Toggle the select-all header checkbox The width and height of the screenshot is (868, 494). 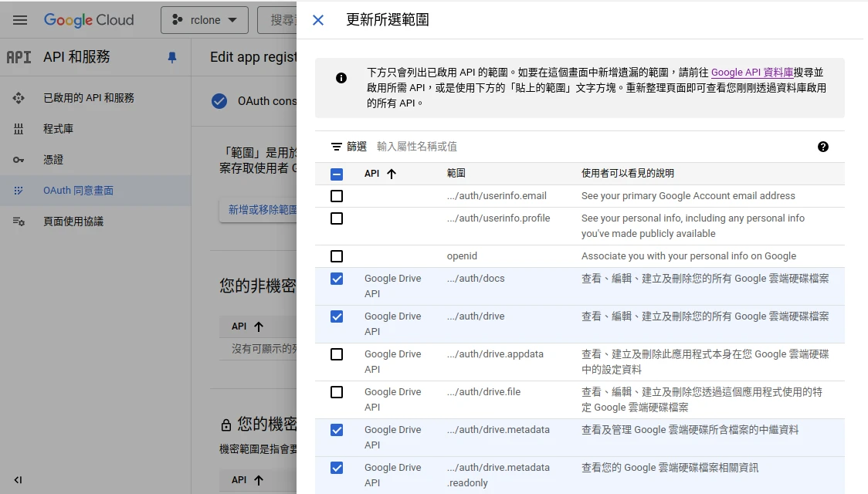[x=337, y=174]
